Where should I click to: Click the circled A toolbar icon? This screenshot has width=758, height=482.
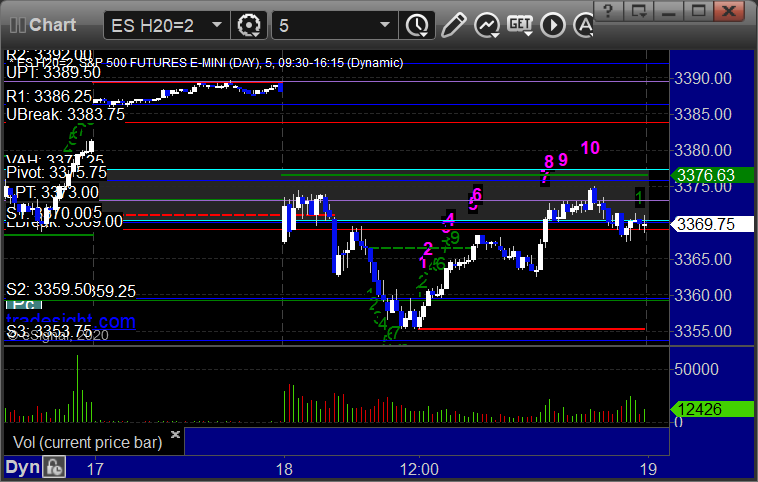(583, 25)
